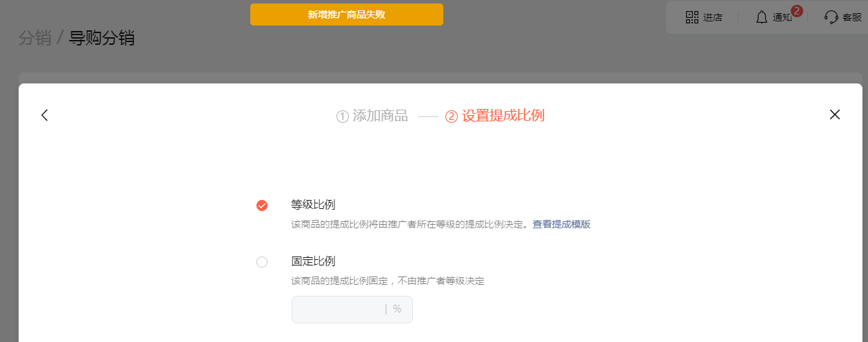Click description 该商品的提成比例固定，不由推广者等级决定
This screenshot has width=868, height=342.
coord(388,281)
